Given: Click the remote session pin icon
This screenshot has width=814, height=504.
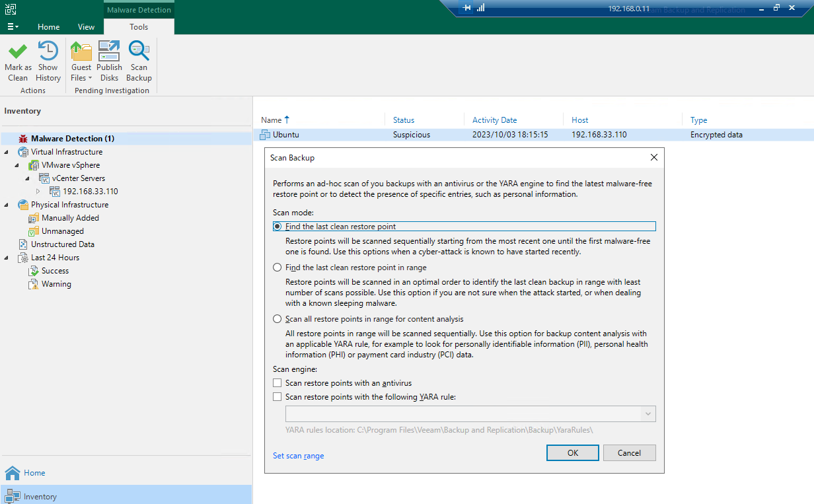Looking at the screenshot, I should pyautogui.click(x=467, y=8).
